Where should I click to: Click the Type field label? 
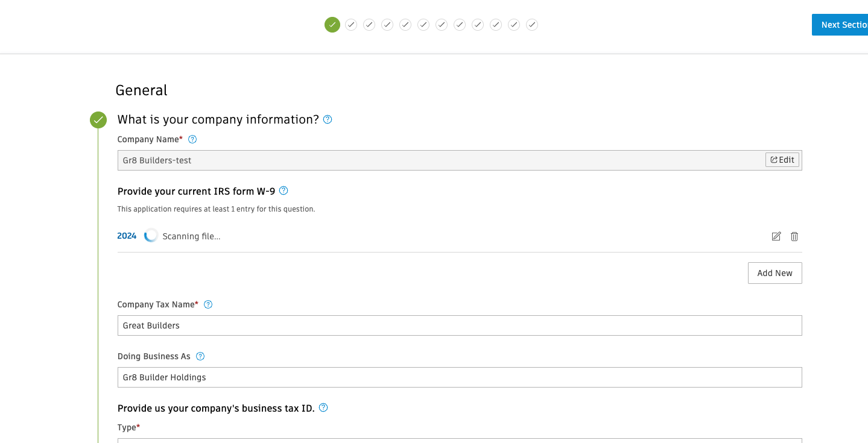pos(128,427)
